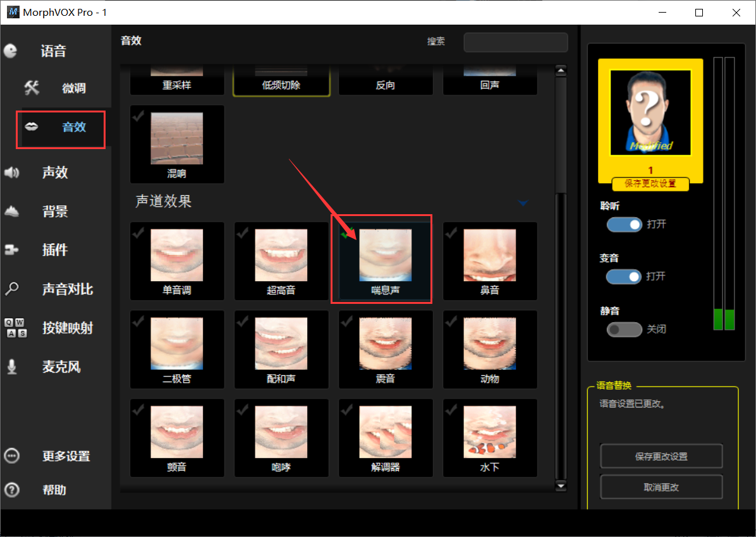Select the 二极管 effect thumbnail

click(177, 343)
